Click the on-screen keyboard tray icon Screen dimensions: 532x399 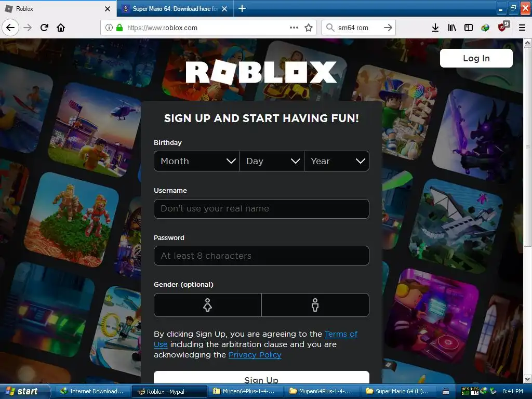click(446, 392)
